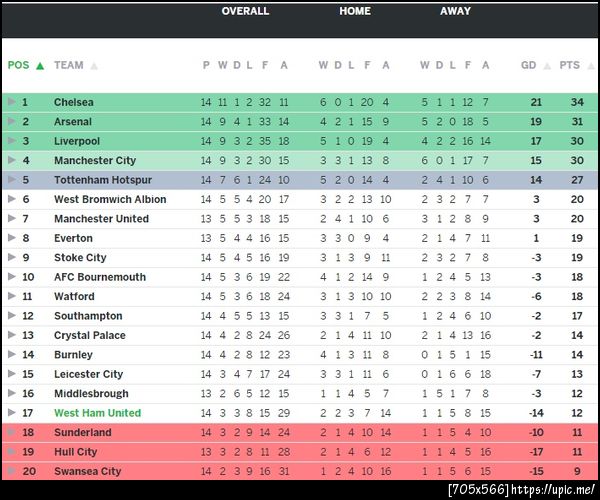600x500 pixels.
Task: Expand the Swansea City row triangle
Action: click(x=11, y=472)
